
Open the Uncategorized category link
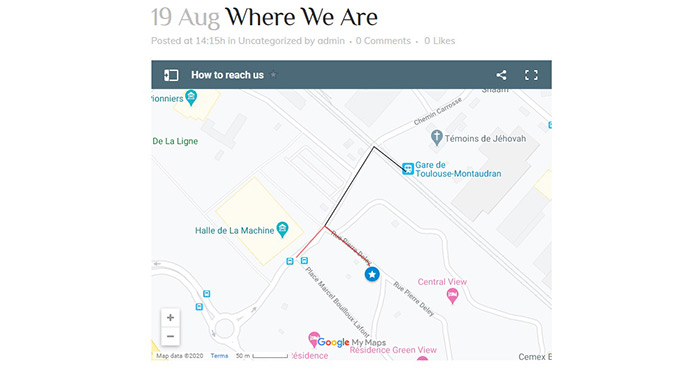click(x=270, y=41)
